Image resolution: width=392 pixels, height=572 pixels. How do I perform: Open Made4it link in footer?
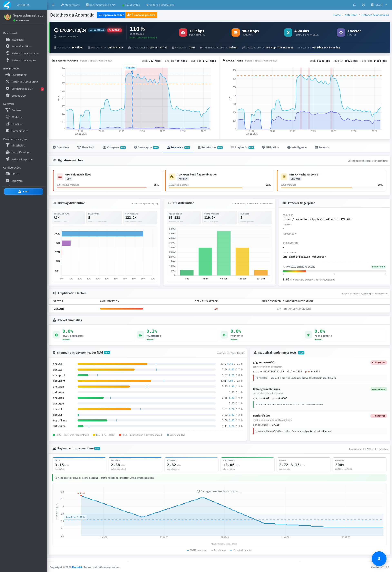(77, 567)
